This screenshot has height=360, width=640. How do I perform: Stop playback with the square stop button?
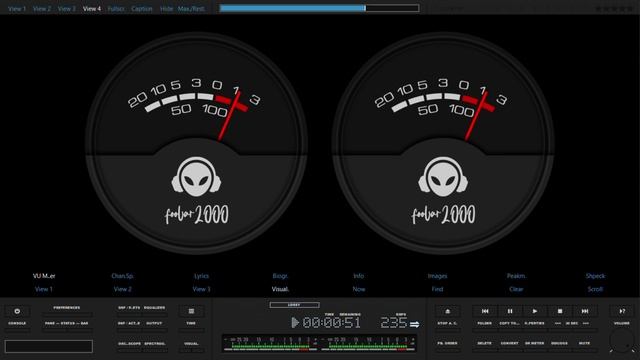(560, 311)
